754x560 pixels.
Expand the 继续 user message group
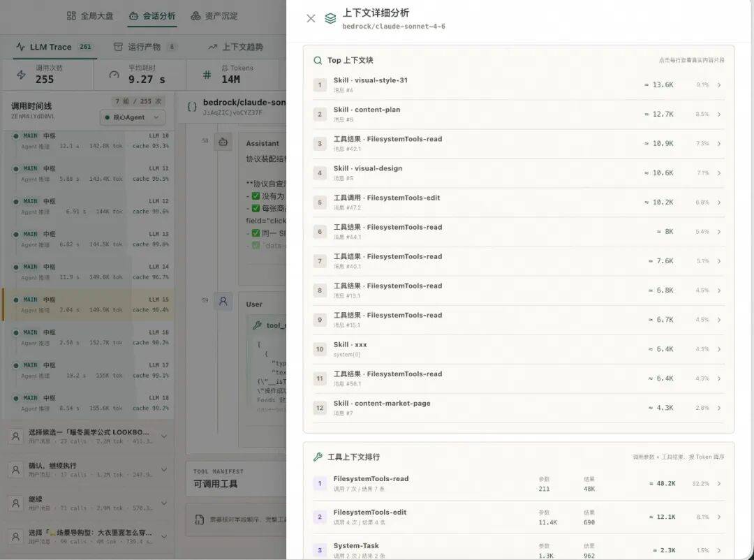click(163, 503)
